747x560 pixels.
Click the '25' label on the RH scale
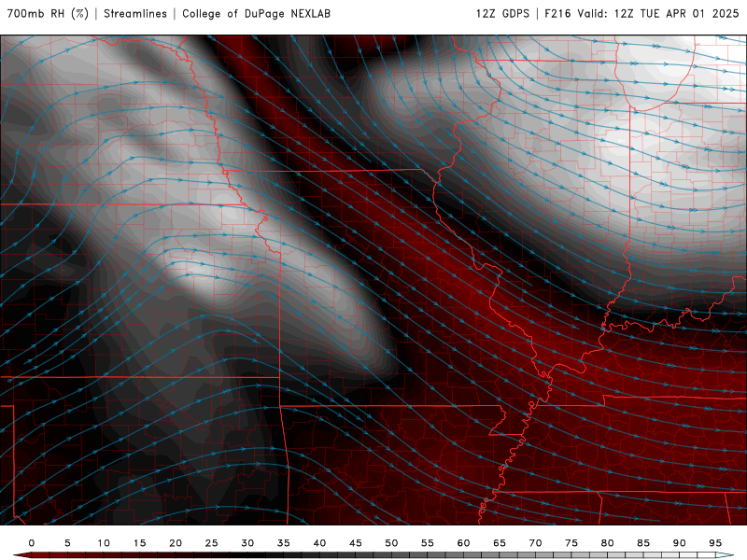tap(212, 543)
